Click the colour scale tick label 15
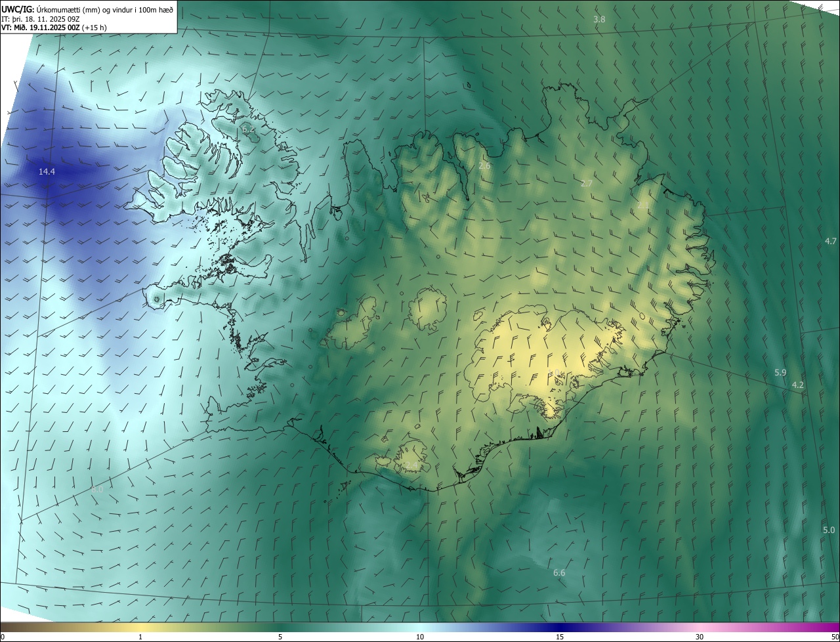The height and width of the screenshot is (642, 840). click(560, 637)
